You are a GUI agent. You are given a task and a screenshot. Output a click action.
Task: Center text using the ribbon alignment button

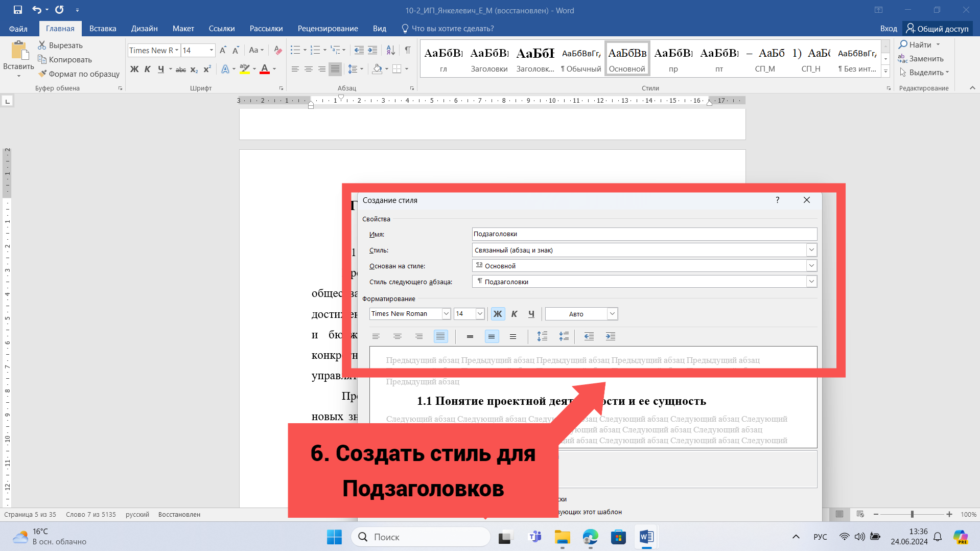click(309, 69)
